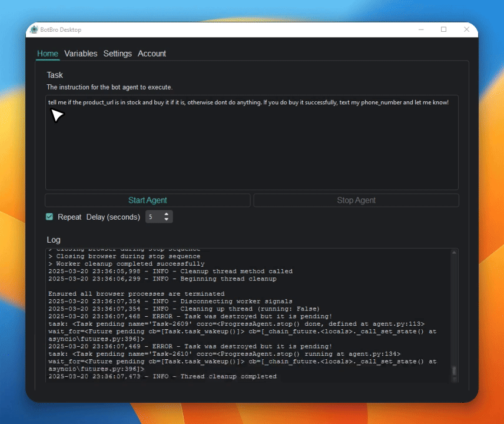504x424 pixels.
Task: Go to the Settings tab
Action: click(x=118, y=54)
